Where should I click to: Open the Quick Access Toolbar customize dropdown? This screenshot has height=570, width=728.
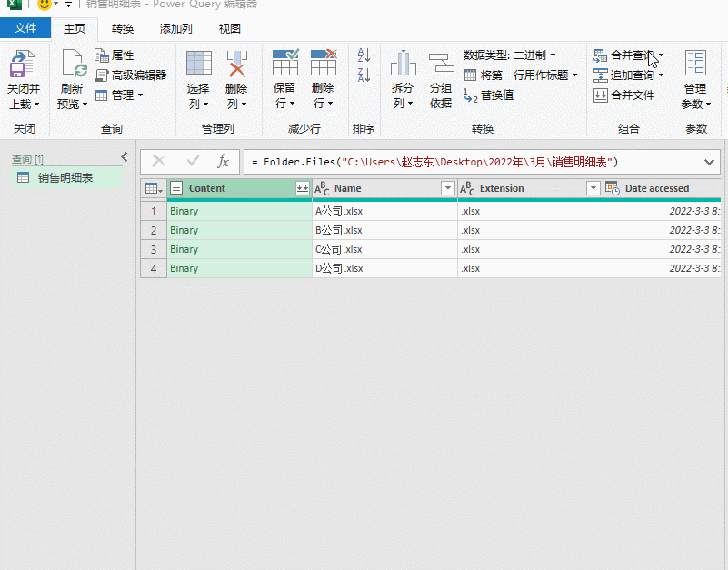click(x=68, y=5)
